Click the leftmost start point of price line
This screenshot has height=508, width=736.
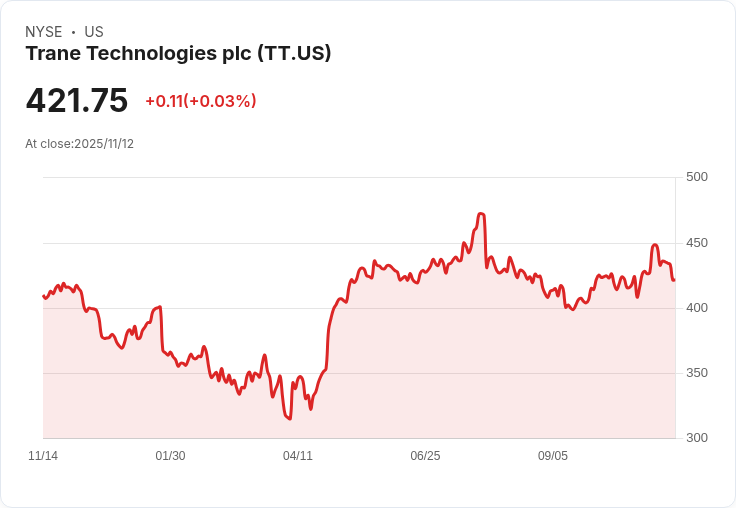point(44,296)
